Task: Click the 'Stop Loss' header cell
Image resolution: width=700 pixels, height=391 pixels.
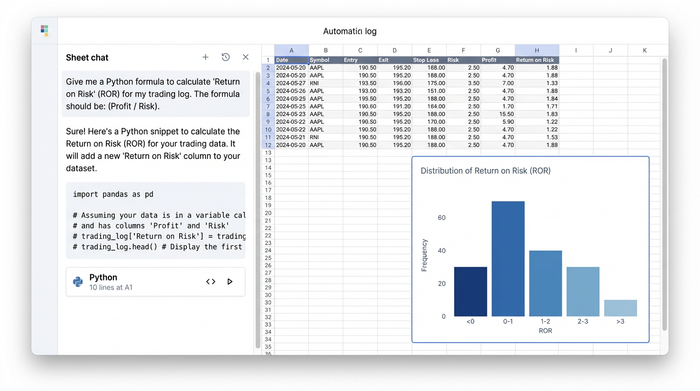Action: tap(429, 60)
